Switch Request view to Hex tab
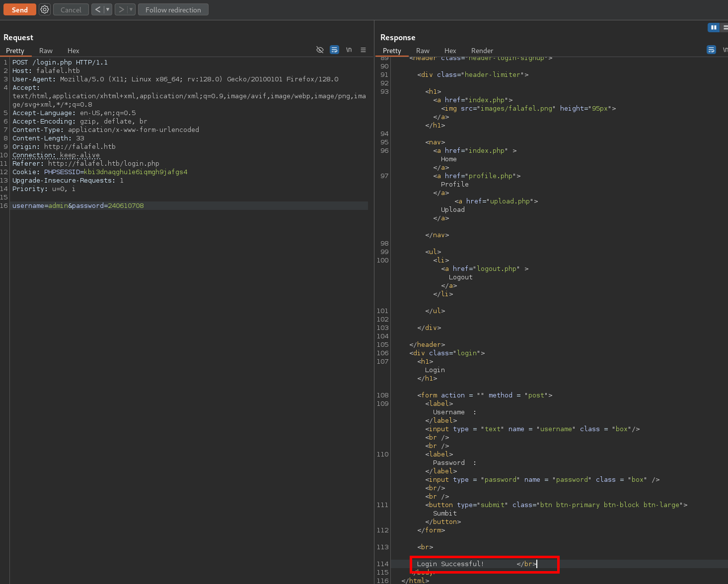This screenshot has height=584, width=728. tap(73, 51)
